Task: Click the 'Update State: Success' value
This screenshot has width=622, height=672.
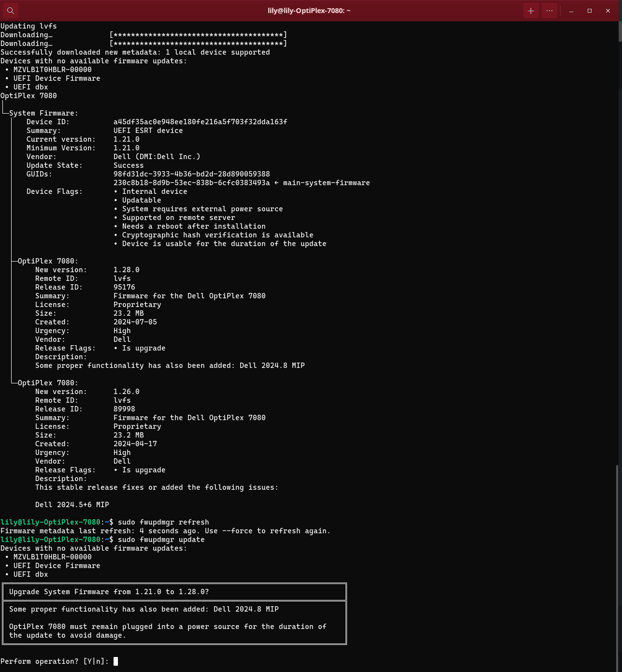Action: click(129, 165)
